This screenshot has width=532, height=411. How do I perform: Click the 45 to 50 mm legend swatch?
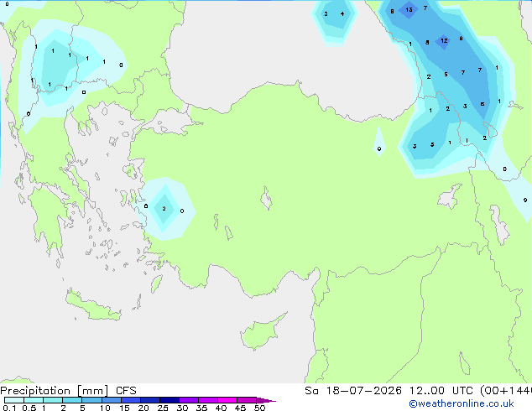pos(247,400)
